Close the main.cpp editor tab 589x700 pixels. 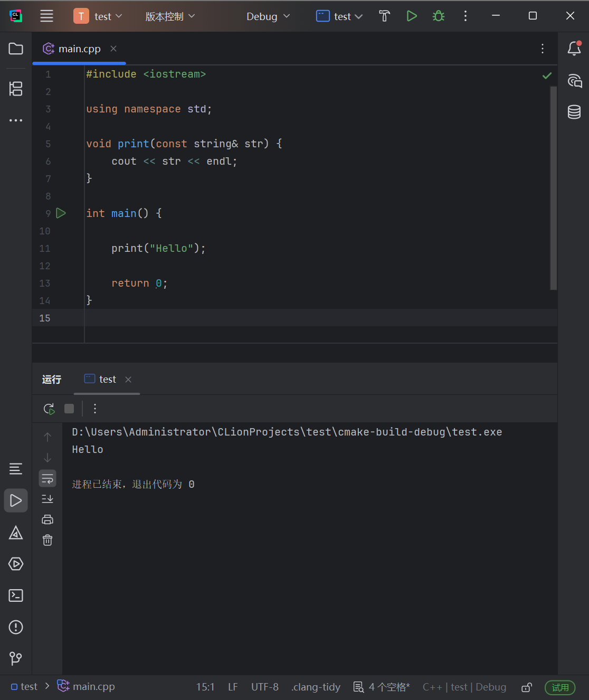coord(113,49)
